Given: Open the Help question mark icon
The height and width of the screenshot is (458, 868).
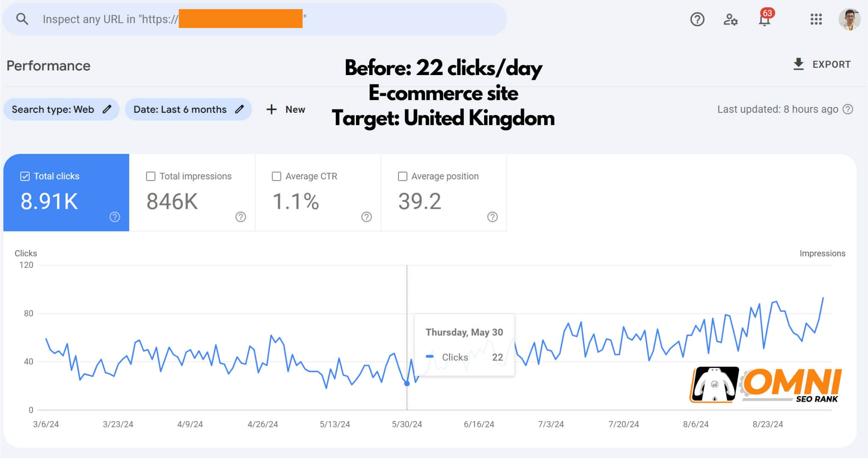Looking at the screenshot, I should (697, 19).
